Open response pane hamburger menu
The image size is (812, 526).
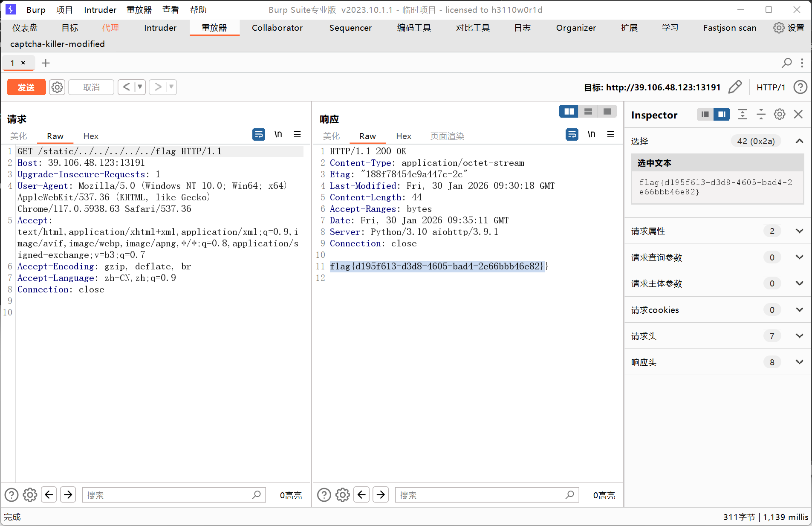[x=610, y=134]
